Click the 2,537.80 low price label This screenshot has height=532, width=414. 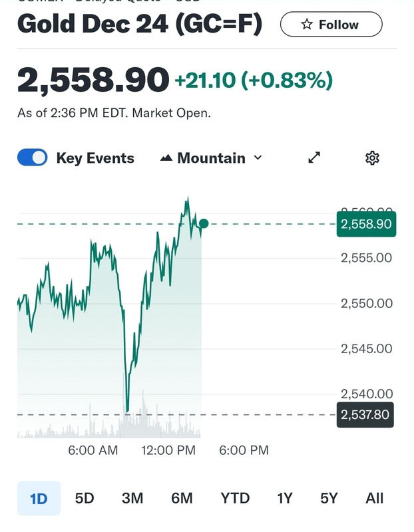coord(365,415)
